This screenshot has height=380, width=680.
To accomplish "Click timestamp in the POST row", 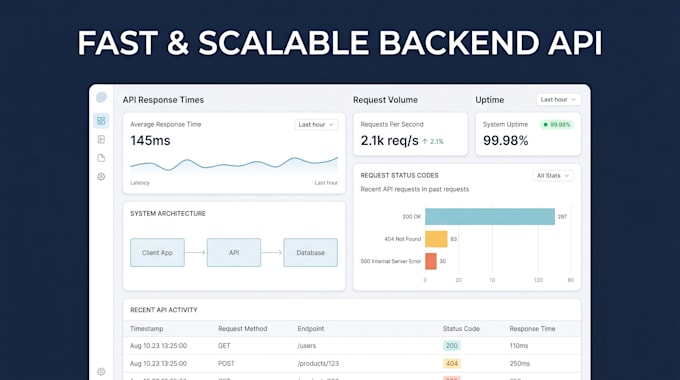I will tap(158, 364).
